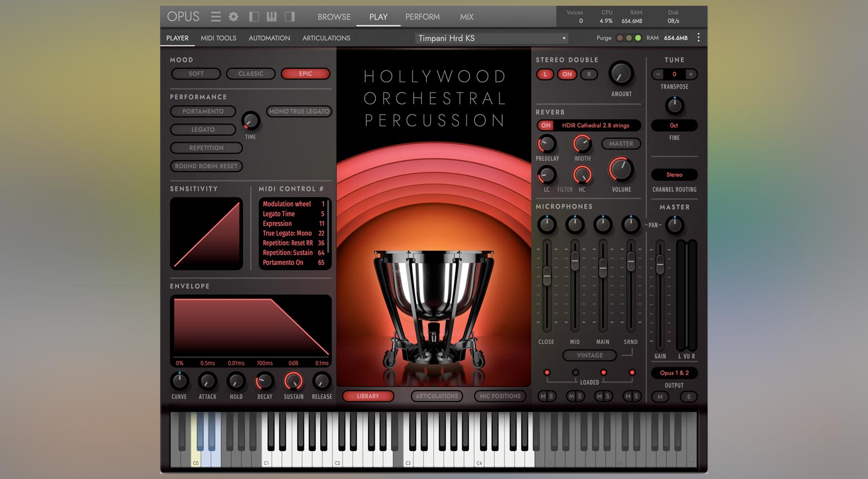Toggle Stereo Double ON switch
Viewport: 868px width, 479px height.
[x=567, y=74]
